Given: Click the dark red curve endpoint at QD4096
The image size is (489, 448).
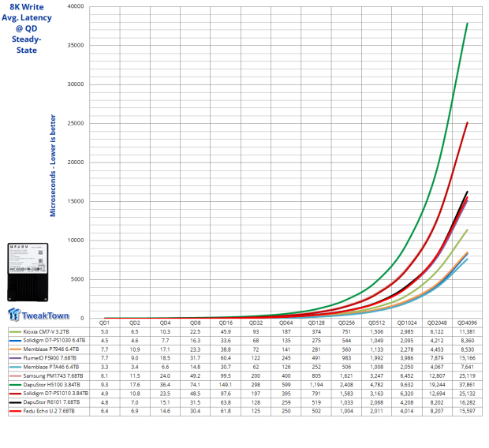Looking at the screenshot, I should tap(467, 122).
